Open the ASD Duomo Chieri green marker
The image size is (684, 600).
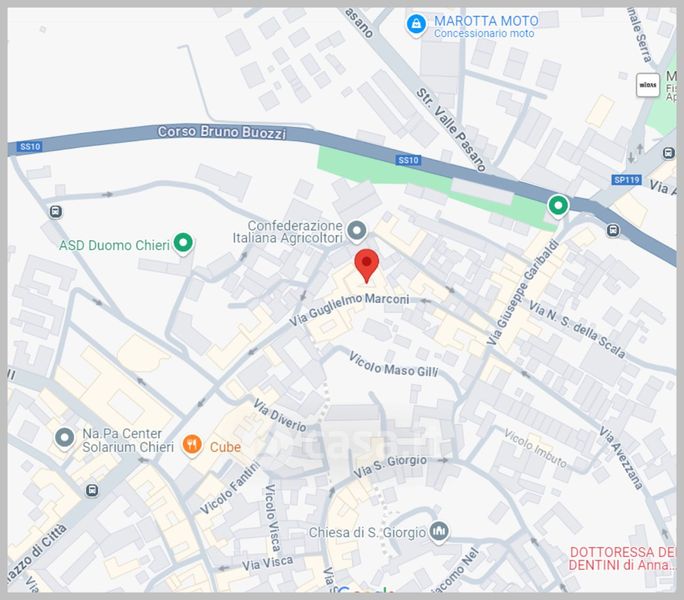pos(183,243)
